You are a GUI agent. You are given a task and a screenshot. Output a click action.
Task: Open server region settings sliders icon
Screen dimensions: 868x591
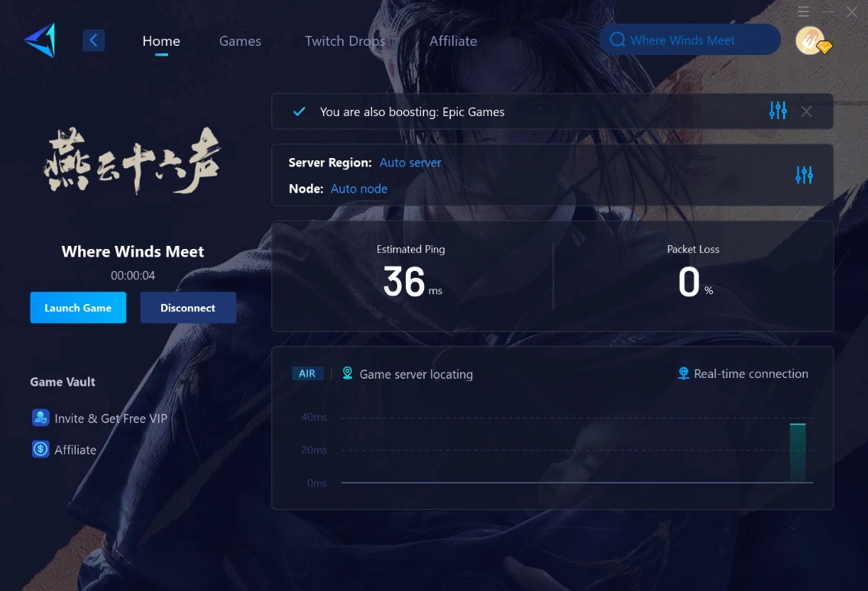click(x=804, y=175)
